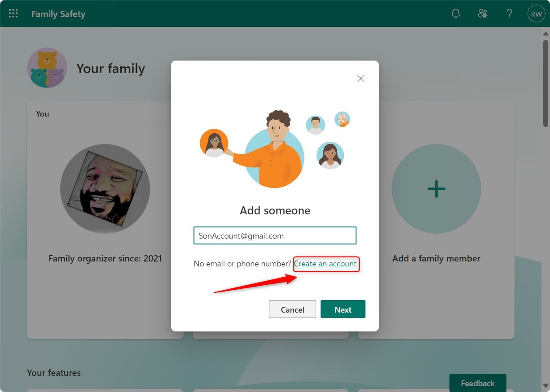Screen dimensions: 550x392
Task: Click the plus icon to add a family member
Action: 436,189
